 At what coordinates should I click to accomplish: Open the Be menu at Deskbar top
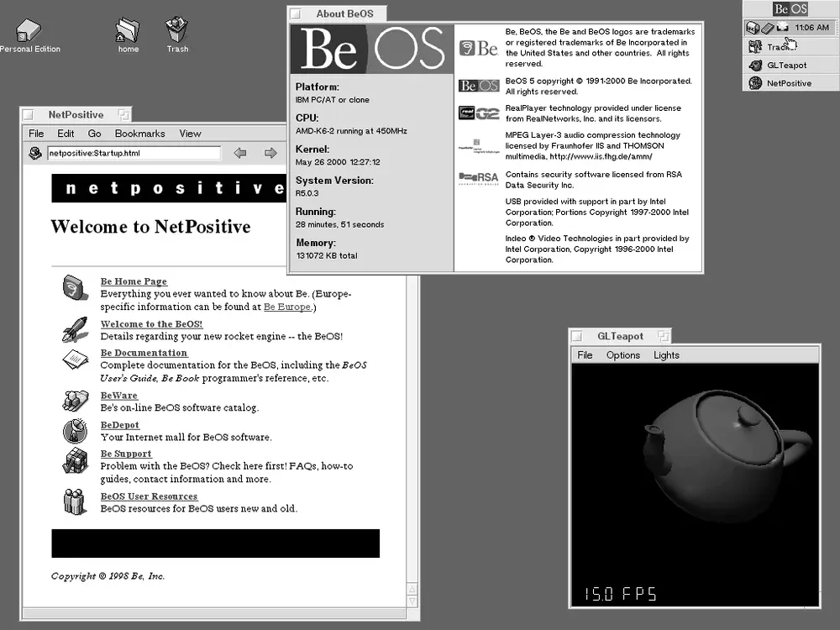790,9
